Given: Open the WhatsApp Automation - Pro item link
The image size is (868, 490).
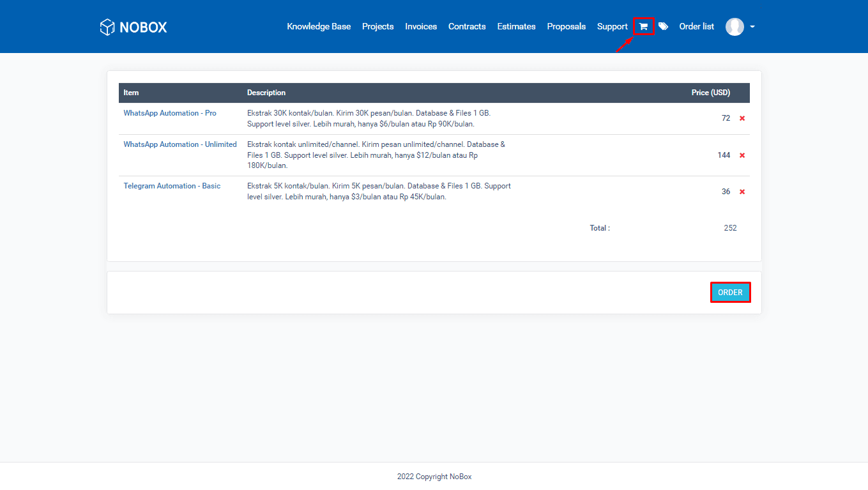Looking at the screenshot, I should [169, 112].
